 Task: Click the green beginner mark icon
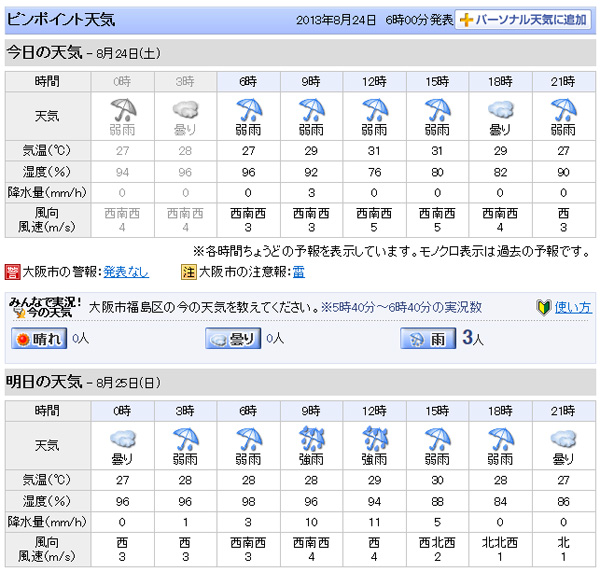coord(545,307)
